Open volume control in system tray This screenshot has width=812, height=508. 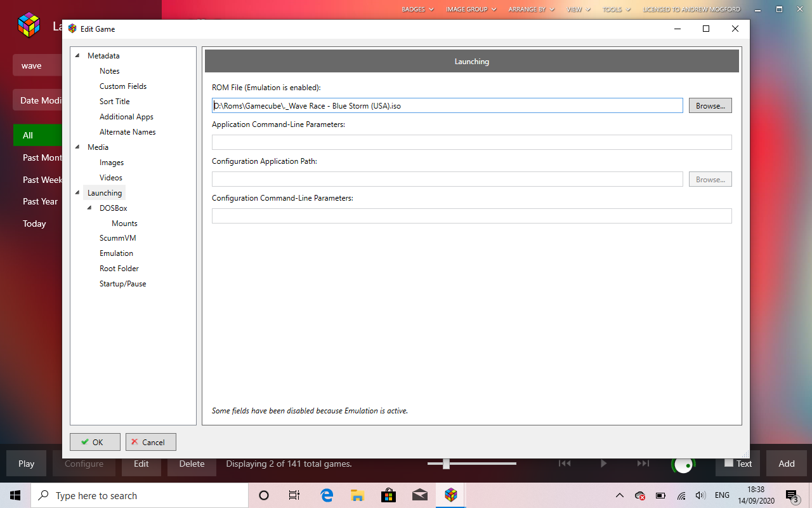[700, 495]
